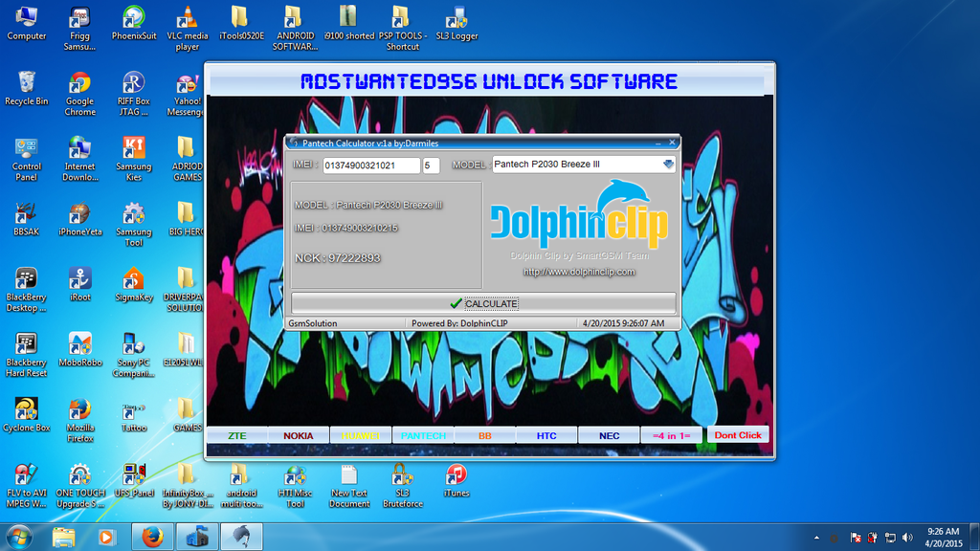Open the Windows Start menu
980x551 pixels.
tap(18, 537)
